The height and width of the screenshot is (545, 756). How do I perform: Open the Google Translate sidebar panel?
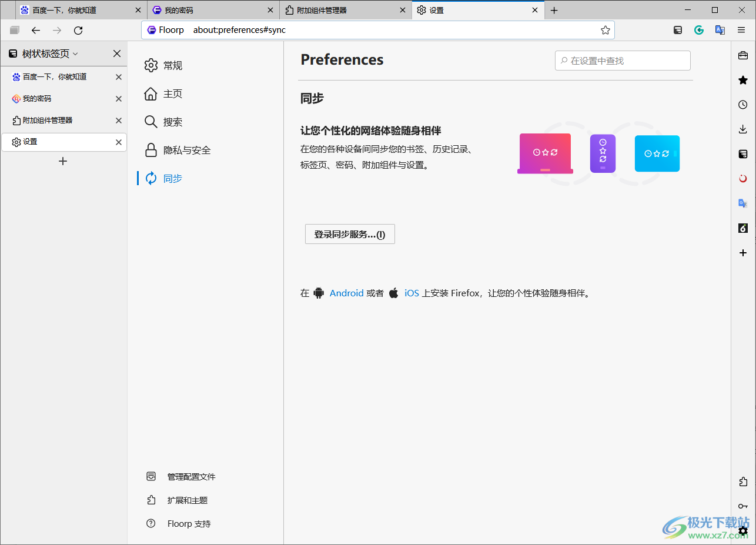pos(742,203)
